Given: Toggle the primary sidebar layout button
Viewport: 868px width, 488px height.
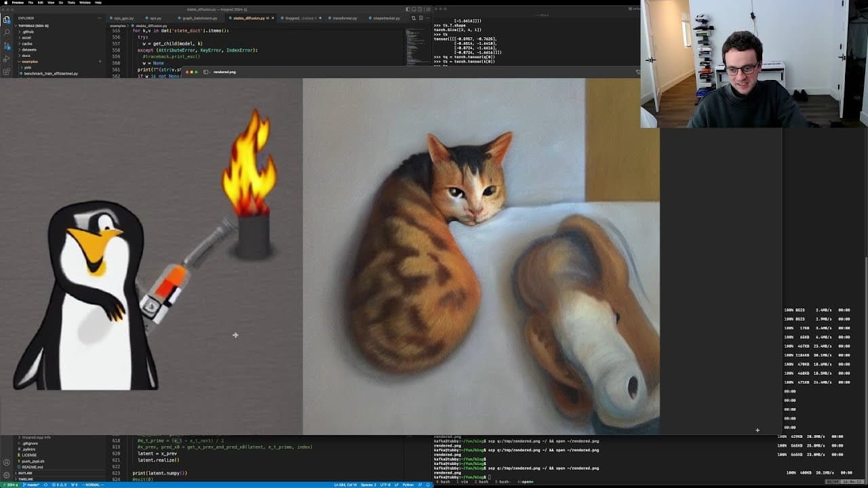Looking at the screenshot, I should (x=408, y=9).
